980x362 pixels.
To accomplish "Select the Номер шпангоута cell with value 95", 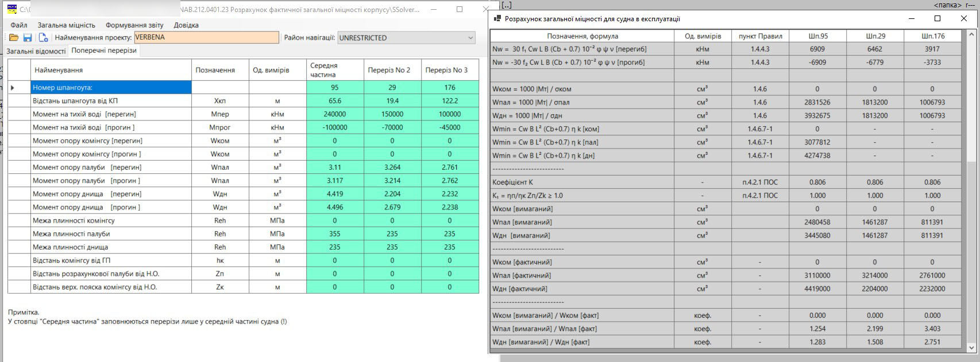I will [x=335, y=88].
